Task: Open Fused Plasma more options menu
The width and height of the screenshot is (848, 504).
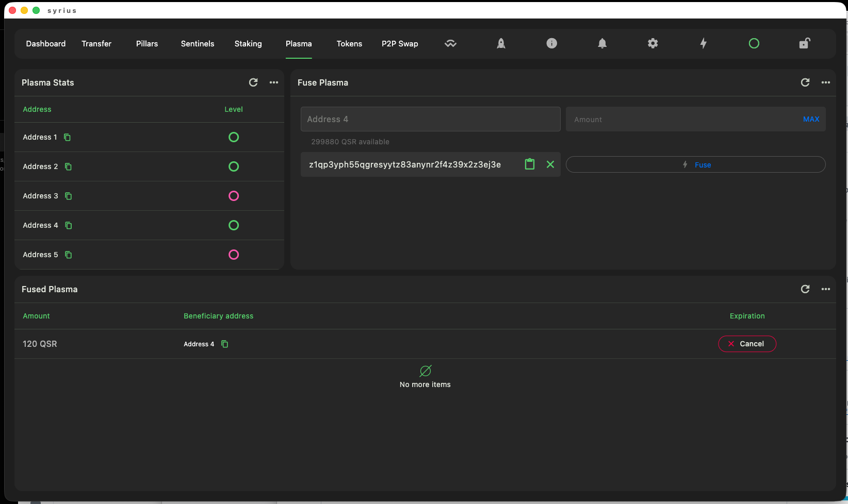Action: click(x=826, y=289)
